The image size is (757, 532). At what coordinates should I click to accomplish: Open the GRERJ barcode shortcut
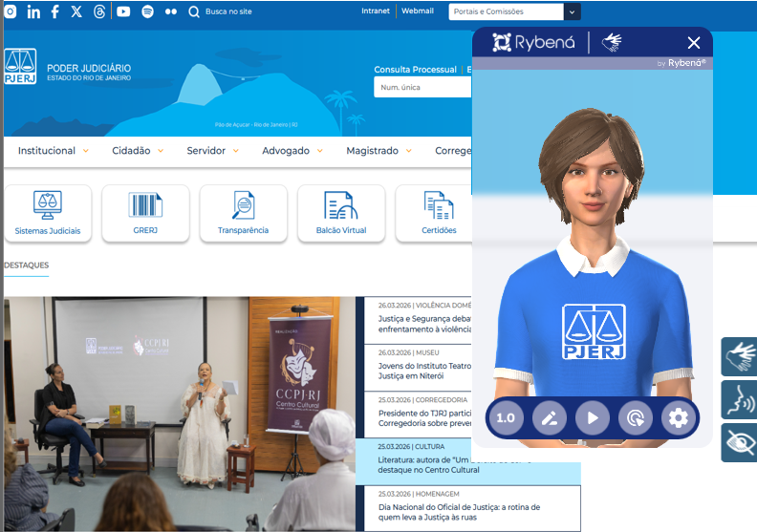[145, 212]
